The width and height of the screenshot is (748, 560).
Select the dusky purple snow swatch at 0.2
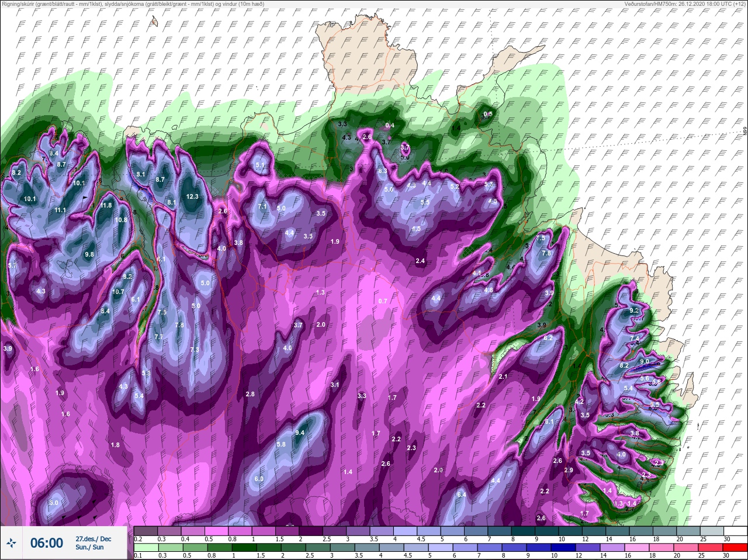click(146, 531)
